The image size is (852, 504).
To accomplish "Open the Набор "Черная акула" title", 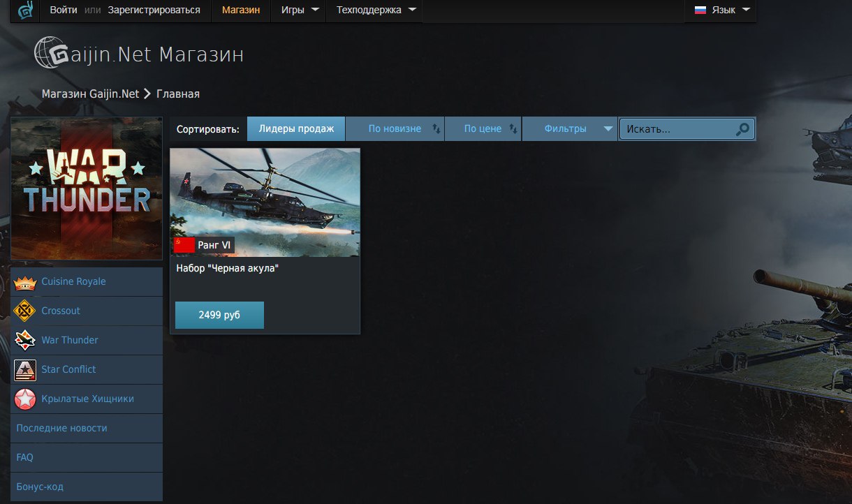I will pos(228,268).
